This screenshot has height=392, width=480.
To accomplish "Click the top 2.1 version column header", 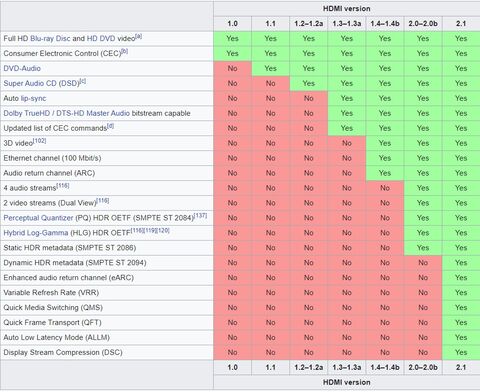I will (x=461, y=24).
